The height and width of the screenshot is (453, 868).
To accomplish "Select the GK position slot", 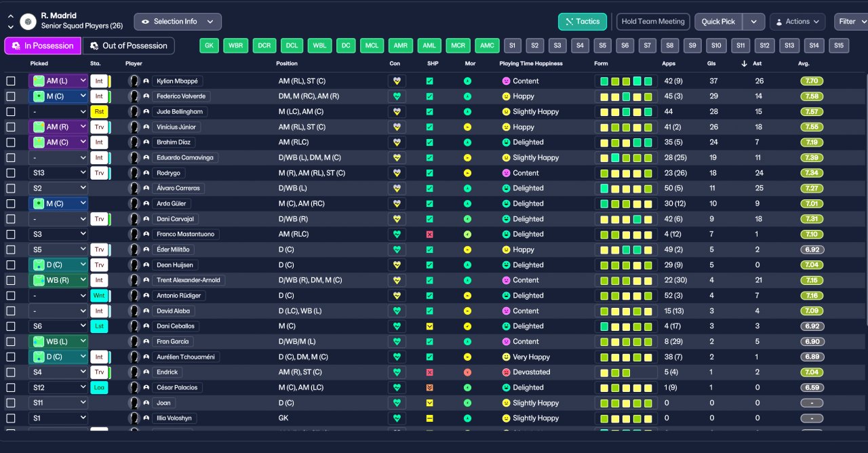I will tap(210, 46).
